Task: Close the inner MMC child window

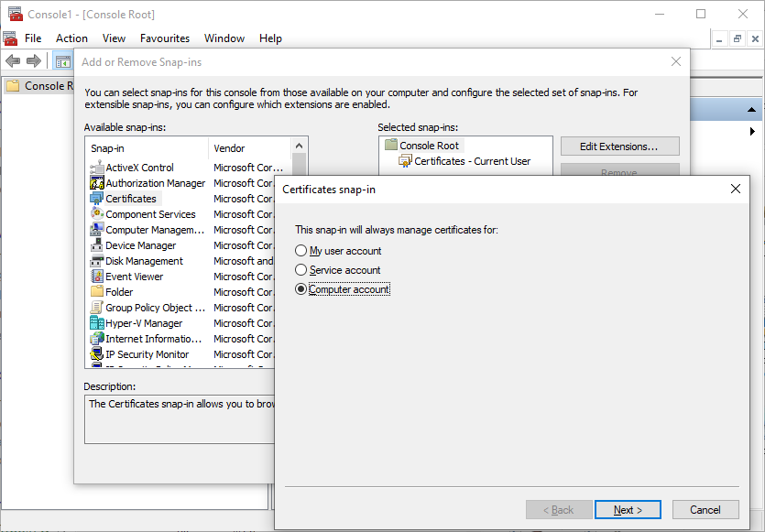Action: tap(755, 38)
